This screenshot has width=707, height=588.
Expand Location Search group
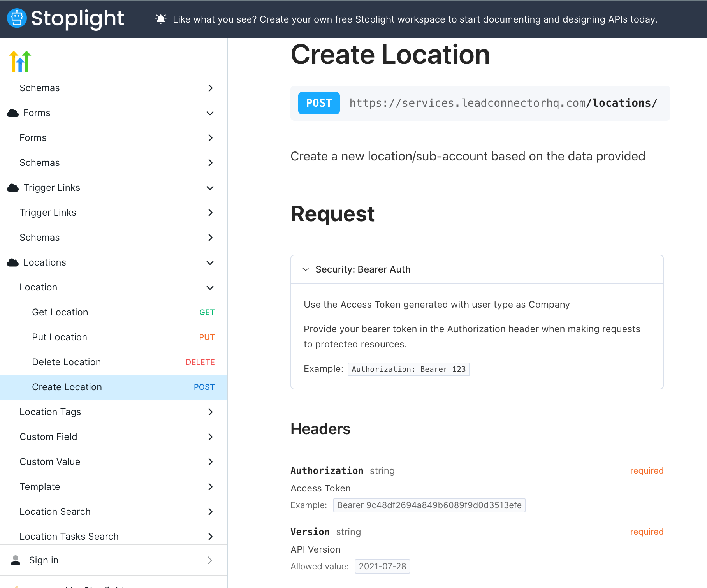coord(114,512)
